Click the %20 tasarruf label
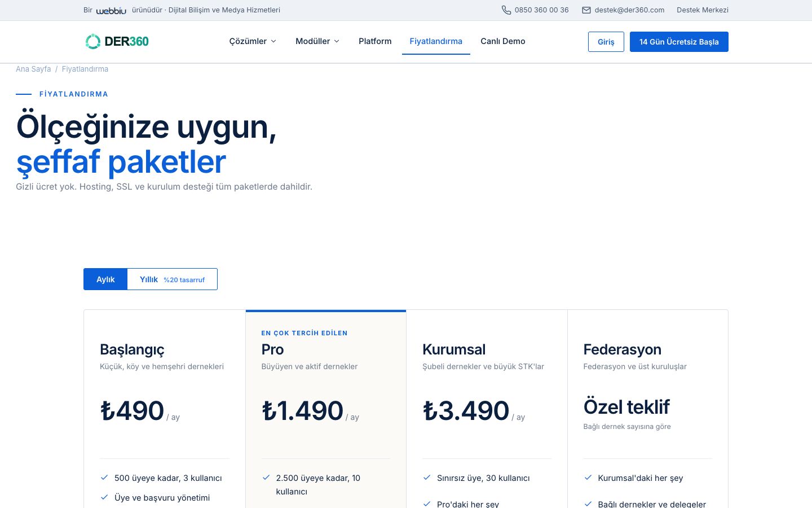Screen dimensions: 812x508 tap(184, 280)
